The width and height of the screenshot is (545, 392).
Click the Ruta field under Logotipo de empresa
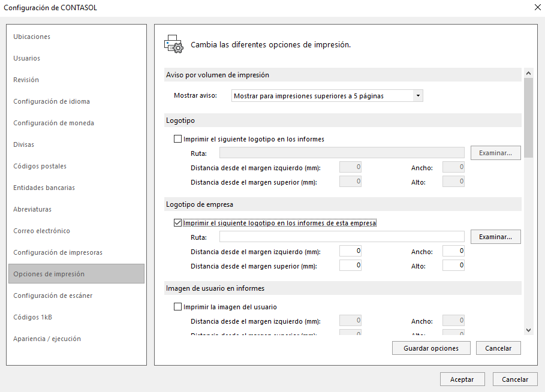pyautogui.click(x=342, y=237)
